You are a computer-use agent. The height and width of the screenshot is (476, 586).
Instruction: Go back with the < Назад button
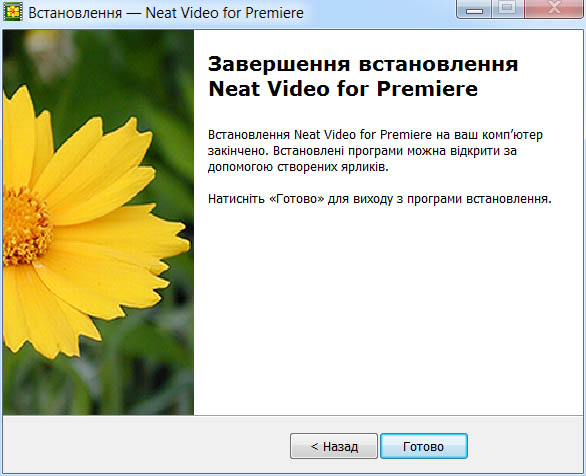(334, 446)
